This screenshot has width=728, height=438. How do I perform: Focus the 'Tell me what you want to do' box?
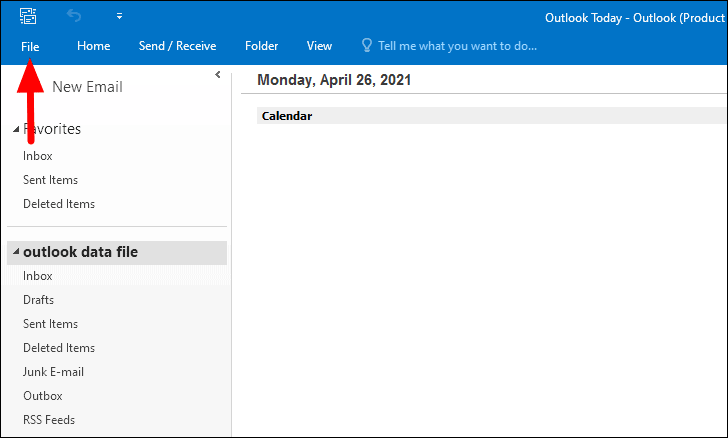457,46
